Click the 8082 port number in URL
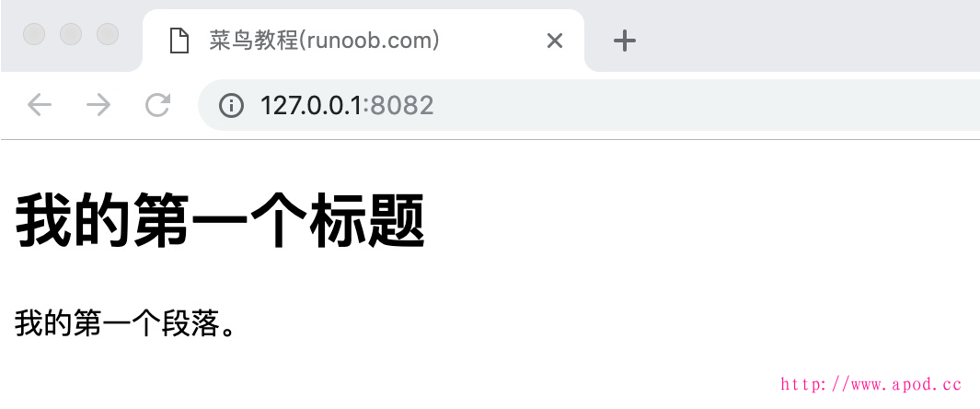980x409 pixels. pyautogui.click(x=402, y=105)
